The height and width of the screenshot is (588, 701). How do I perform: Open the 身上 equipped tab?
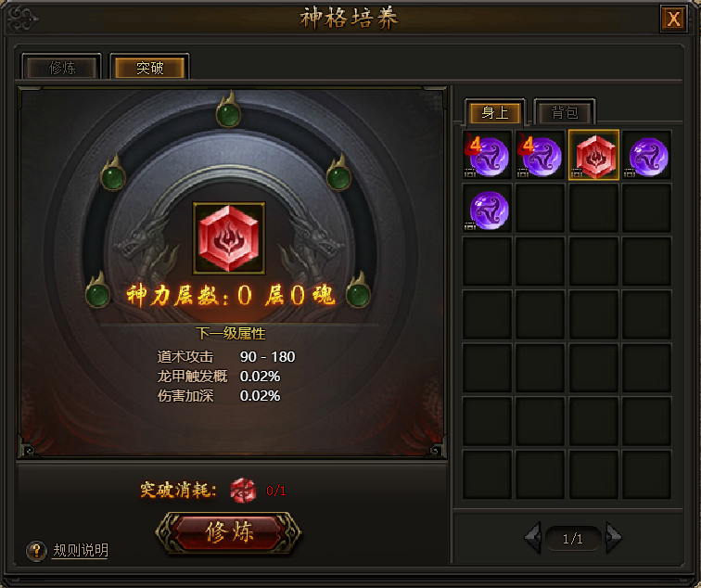495,112
